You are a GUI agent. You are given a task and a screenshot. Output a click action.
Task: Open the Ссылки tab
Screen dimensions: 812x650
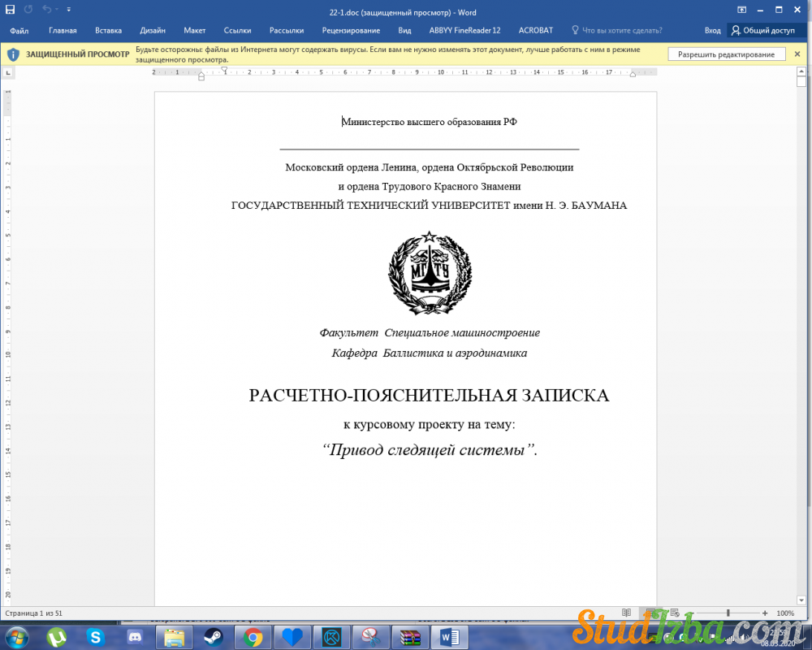237,31
